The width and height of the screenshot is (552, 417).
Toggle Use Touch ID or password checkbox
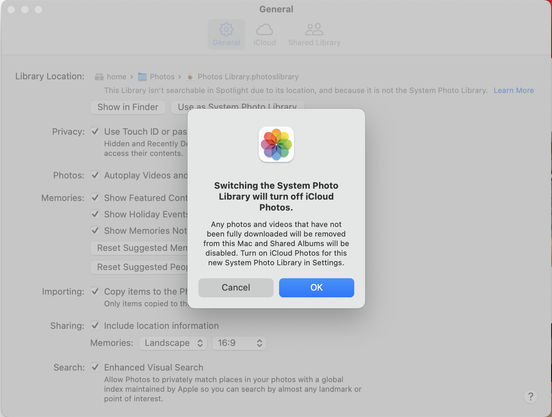tap(95, 131)
